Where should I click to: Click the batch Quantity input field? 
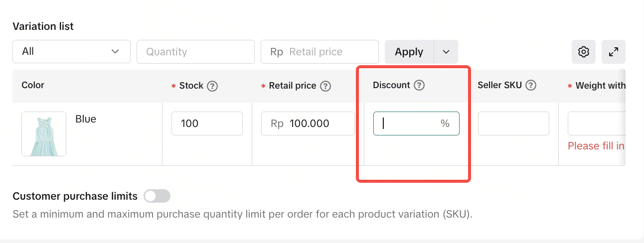click(195, 52)
